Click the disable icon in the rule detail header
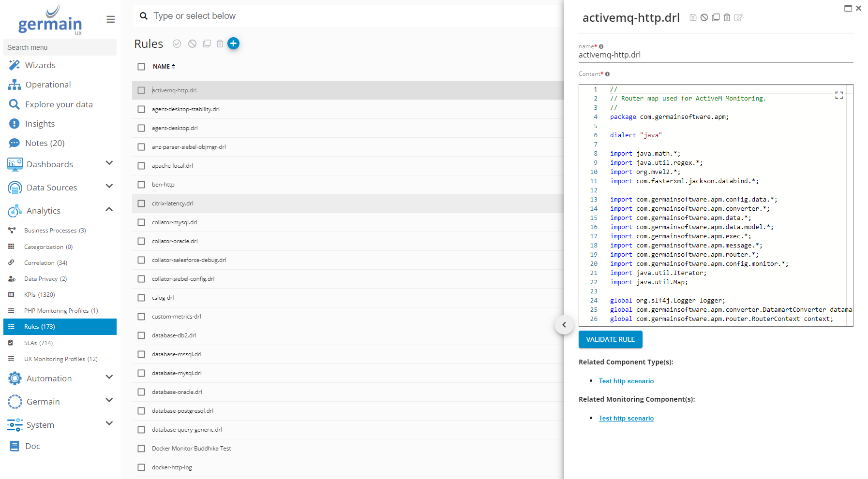Image resolution: width=868 pixels, height=479 pixels. click(x=704, y=17)
